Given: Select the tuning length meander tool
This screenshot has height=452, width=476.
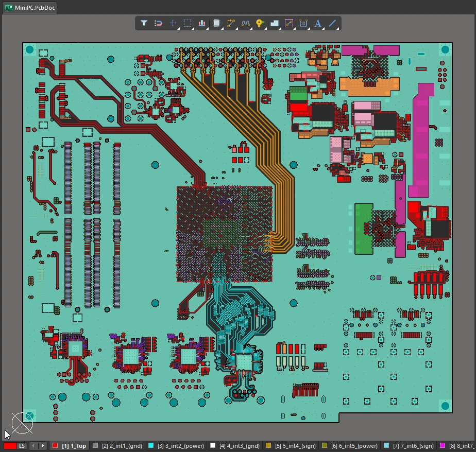Looking at the screenshot, I should pyautogui.click(x=246, y=23).
